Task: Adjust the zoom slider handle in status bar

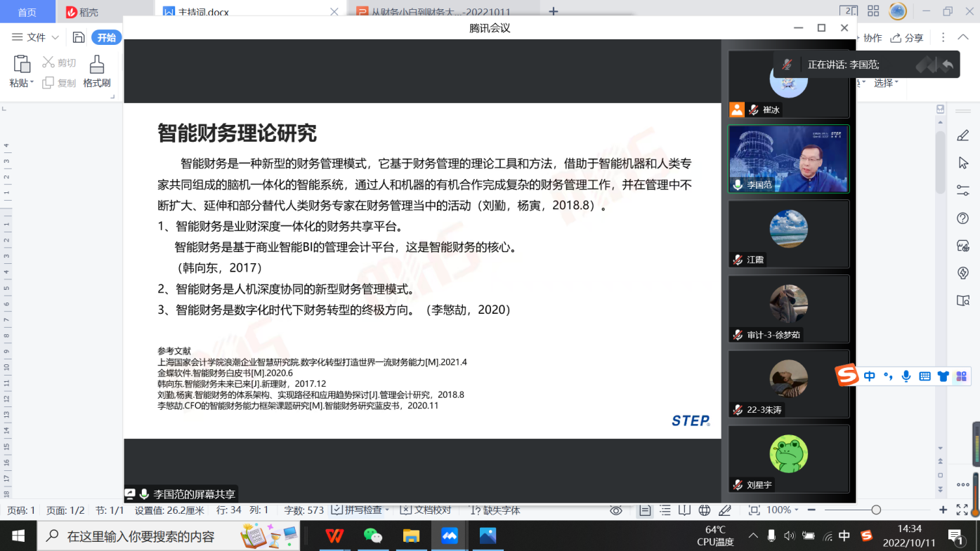Action: coord(876,510)
